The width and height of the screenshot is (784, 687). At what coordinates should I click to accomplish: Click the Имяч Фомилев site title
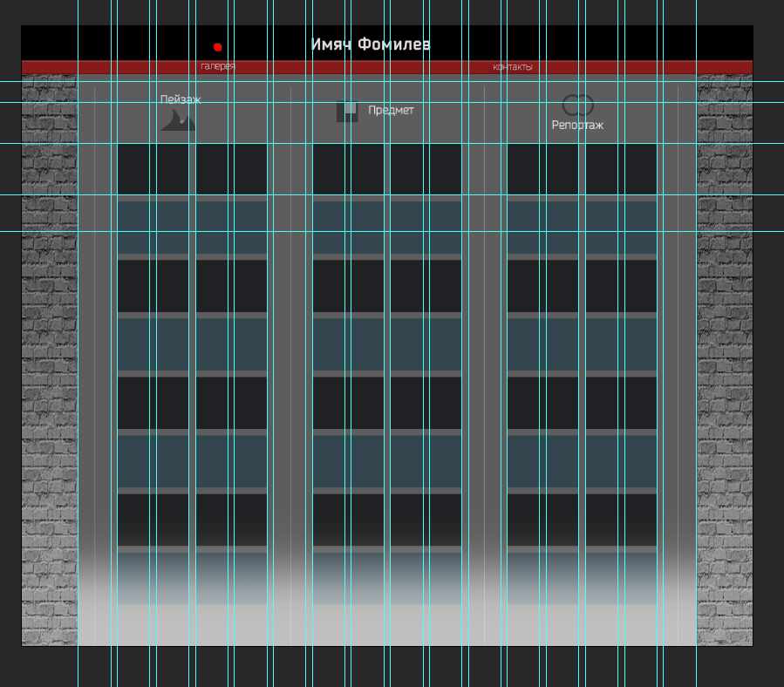[371, 44]
